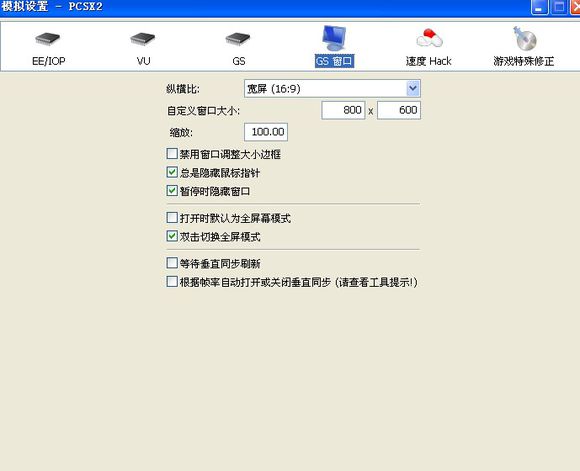Click the 自定义窗口大小 label text

coord(203,111)
